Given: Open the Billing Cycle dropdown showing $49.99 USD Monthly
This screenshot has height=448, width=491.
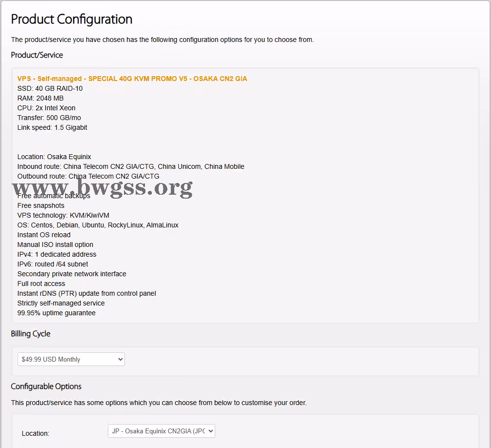Looking at the screenshot, I should click(x=71, y=359).
